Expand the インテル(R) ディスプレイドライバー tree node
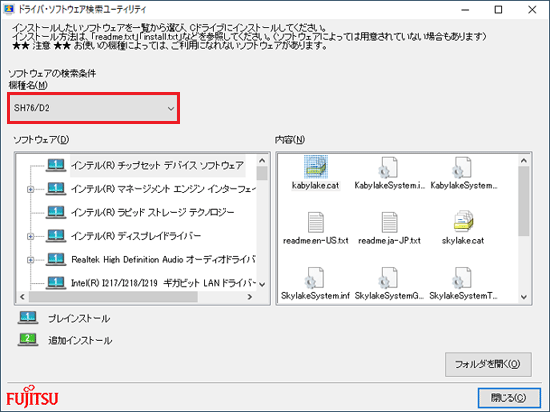 (x=31, y=236)
